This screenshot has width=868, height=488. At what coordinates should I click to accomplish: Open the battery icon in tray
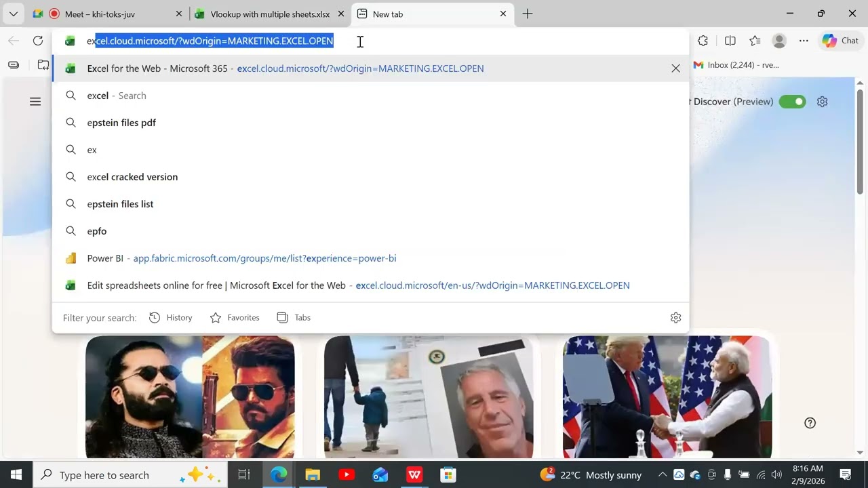(x=744, y=474)
